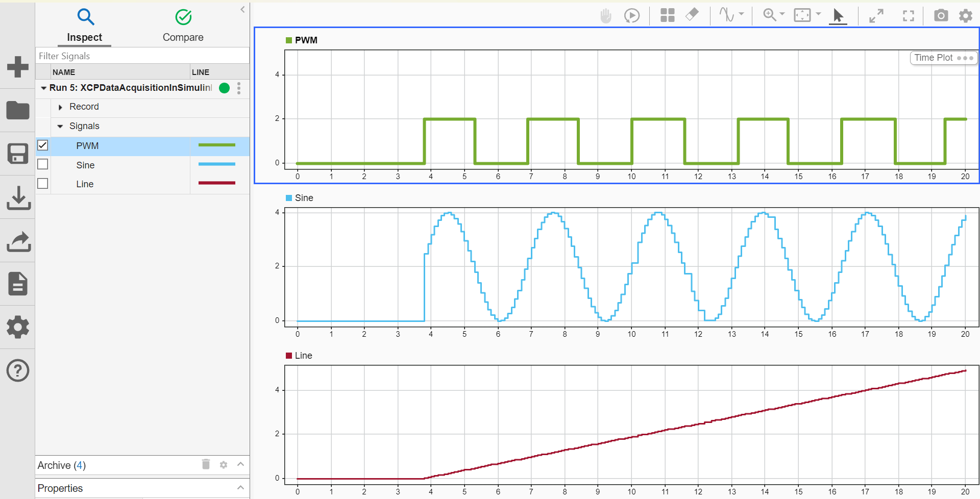Click the camera snapshot icon
This screenshot has height=499, width=980.
click(x=941, y=15)
